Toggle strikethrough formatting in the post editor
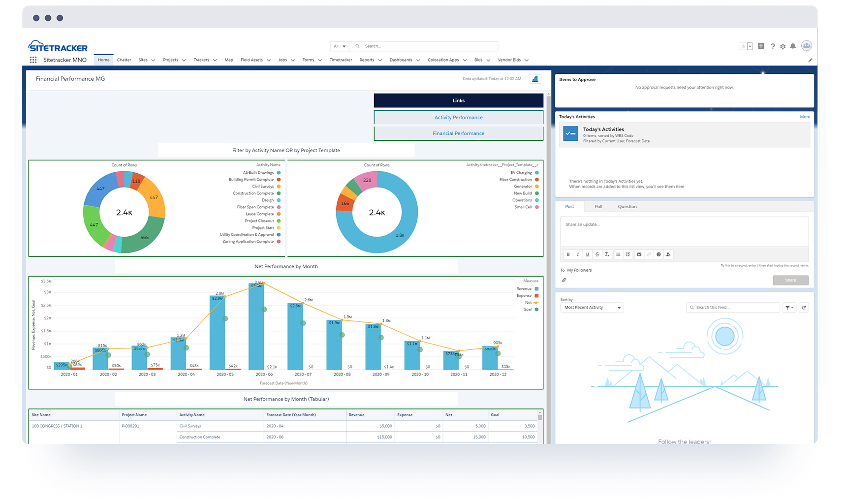 (x=597, y=254)
